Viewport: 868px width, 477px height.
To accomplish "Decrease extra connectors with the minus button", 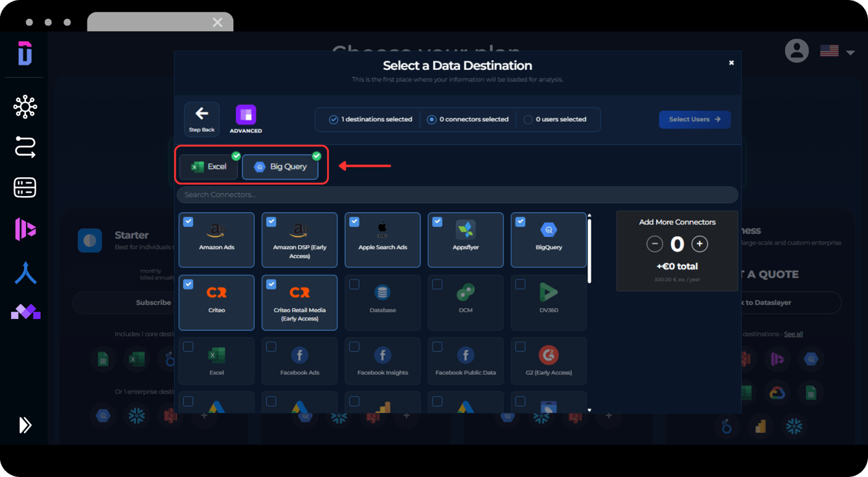I will coord(655,244).
